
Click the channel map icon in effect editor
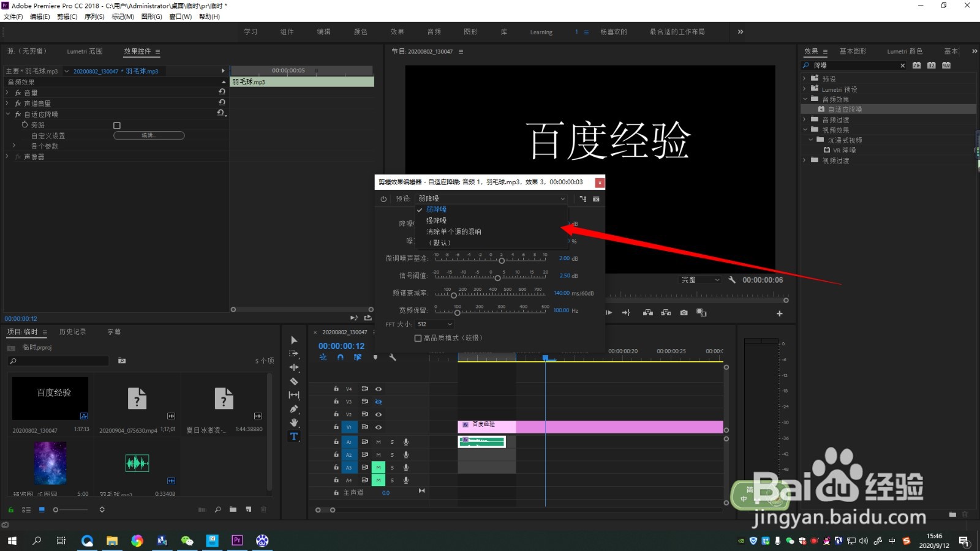click(583, 199)
